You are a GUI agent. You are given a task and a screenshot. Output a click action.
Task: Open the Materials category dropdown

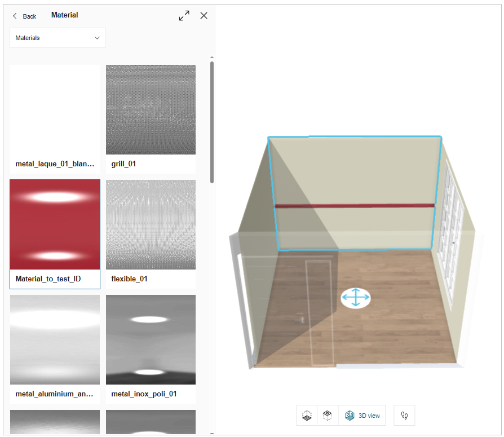click(58, 38)
